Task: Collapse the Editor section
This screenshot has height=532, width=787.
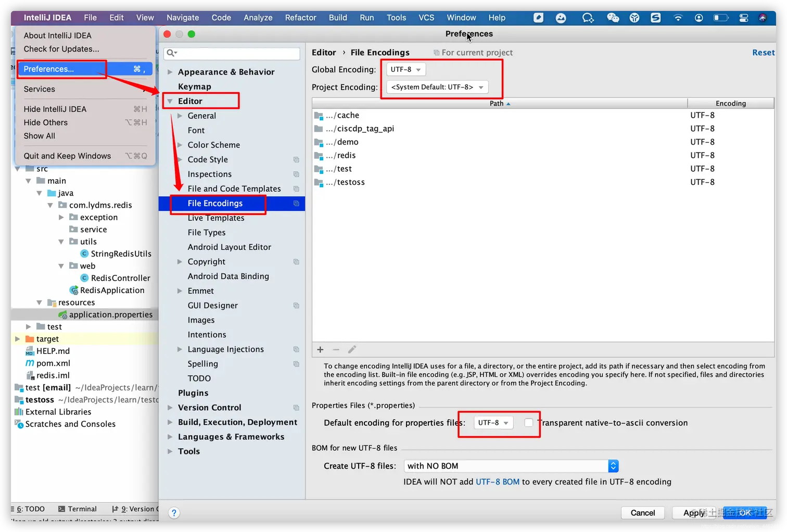Action: pyautogui.click(x=170, y=101)
